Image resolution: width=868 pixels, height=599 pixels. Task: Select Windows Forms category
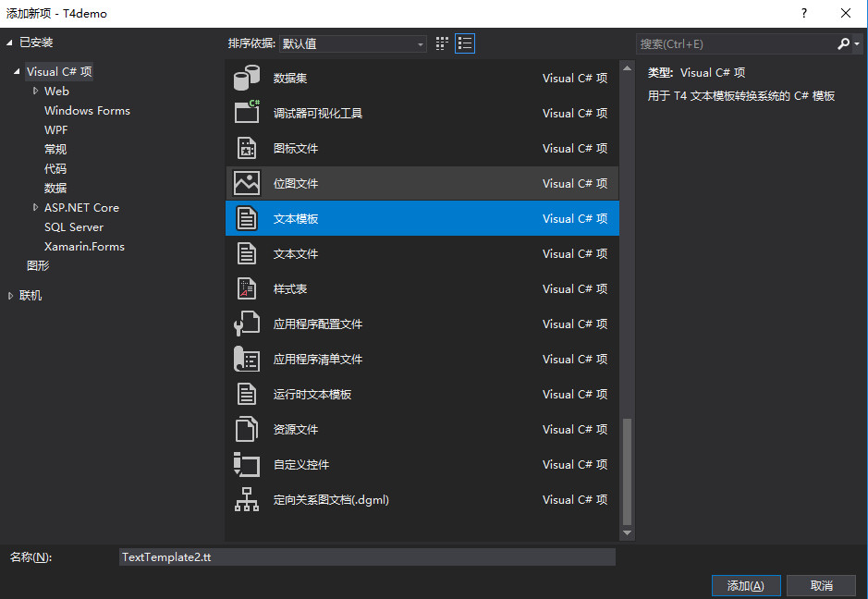(x=87, y=110)
